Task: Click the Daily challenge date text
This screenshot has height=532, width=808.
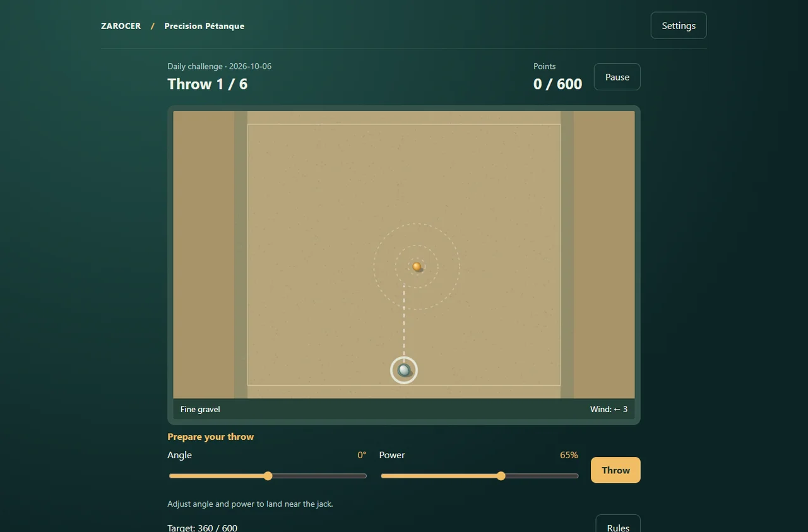Action: 220,66
